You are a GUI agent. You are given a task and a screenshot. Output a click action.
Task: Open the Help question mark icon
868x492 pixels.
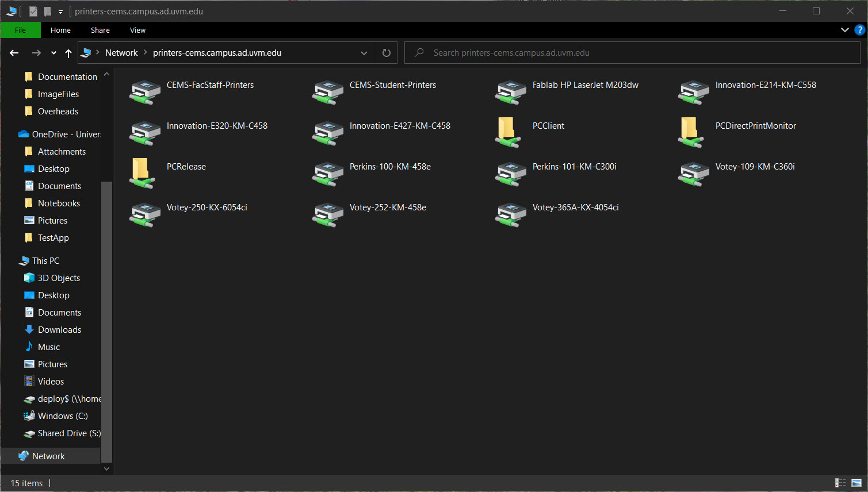tap(860, 30)
